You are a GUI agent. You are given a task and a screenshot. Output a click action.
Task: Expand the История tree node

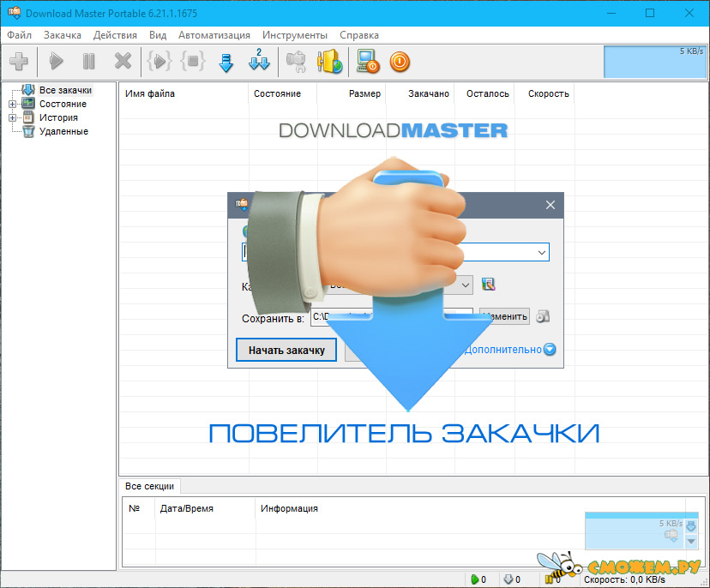pyautogui.click(x=12, y=117)
